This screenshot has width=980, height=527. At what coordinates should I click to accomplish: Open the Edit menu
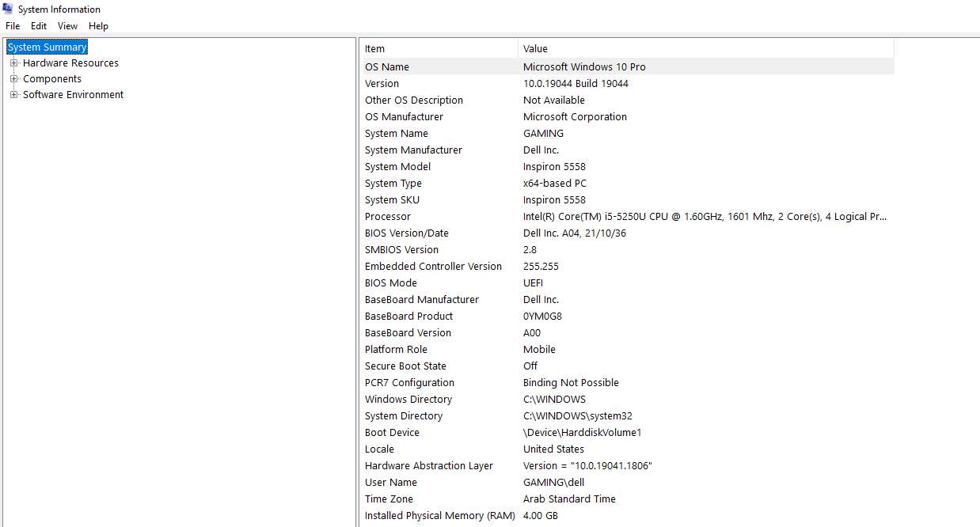point(38,25)
